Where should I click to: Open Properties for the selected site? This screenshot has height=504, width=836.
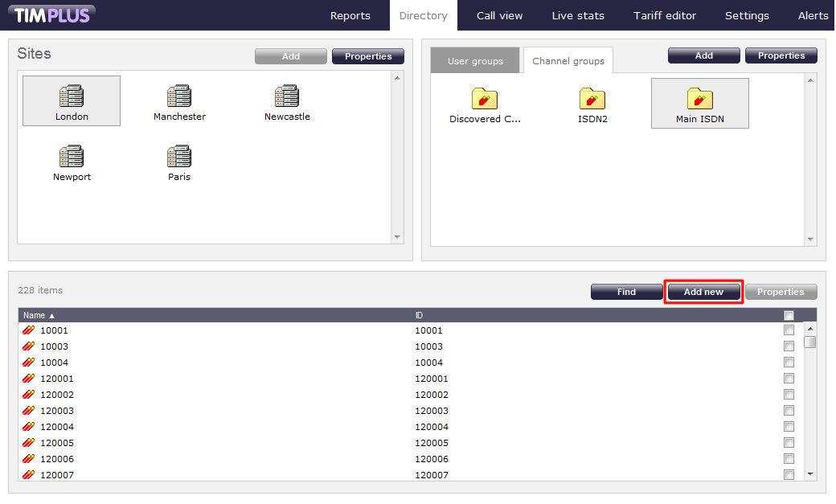(x=367, y=56)
